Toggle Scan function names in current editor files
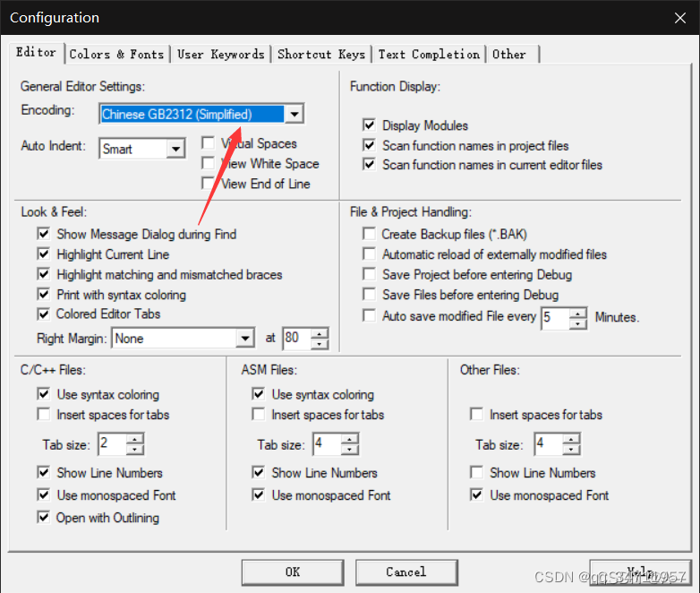 point(369,164)
